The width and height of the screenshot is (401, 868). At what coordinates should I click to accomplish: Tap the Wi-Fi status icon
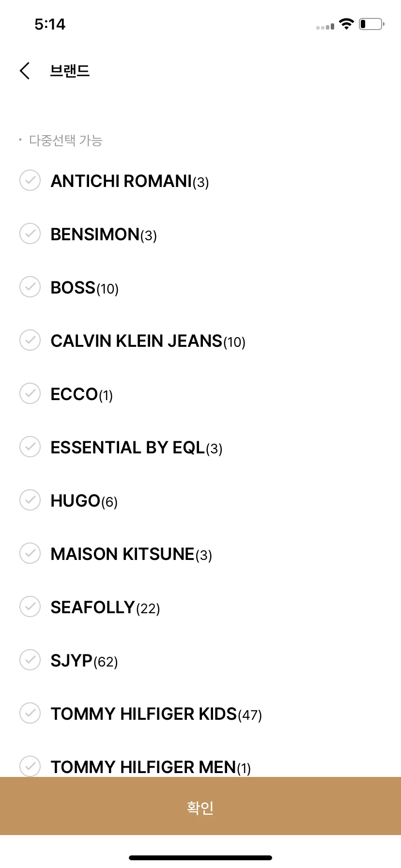click(x=346, y=24)
